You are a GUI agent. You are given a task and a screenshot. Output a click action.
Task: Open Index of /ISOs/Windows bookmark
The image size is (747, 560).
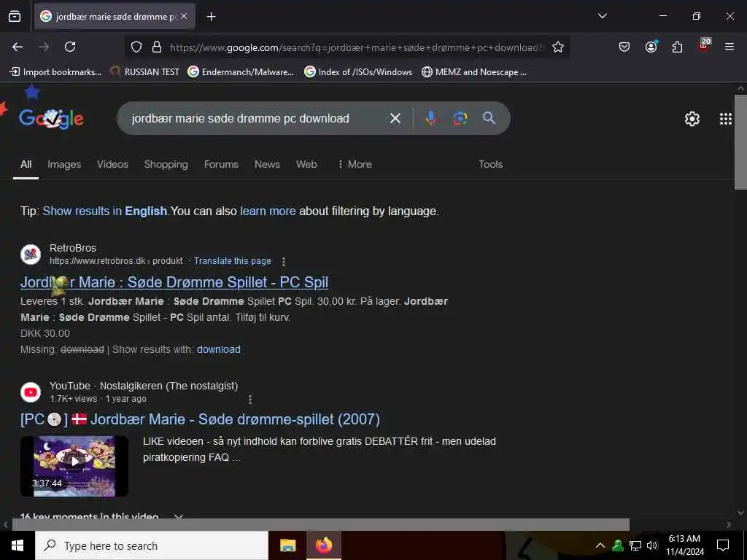click(x=358, y=72)
